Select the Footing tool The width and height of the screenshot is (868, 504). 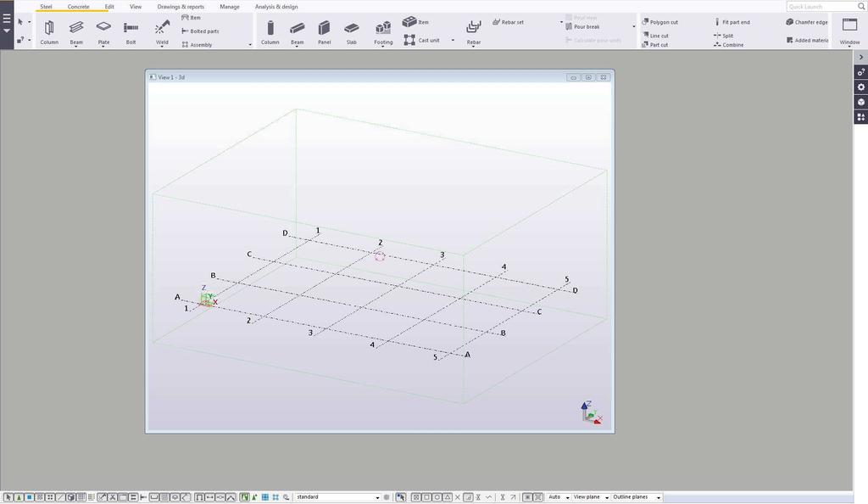point(383,31)
